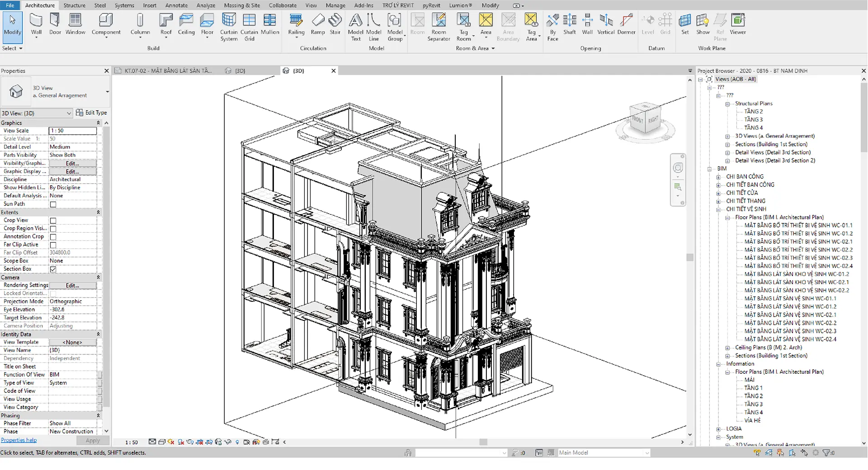
Task: Click the Edit Type button
Action: click(91, 113)
